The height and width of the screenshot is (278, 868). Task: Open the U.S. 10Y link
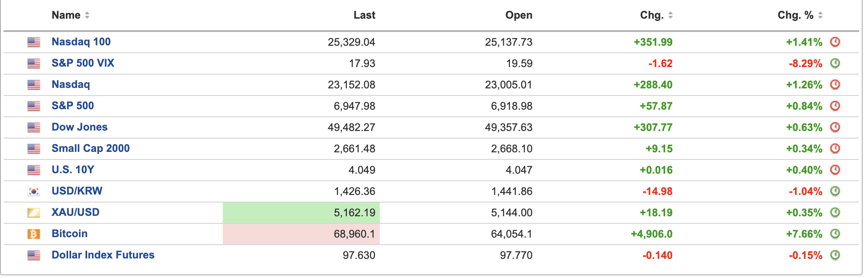coord(73,170)
